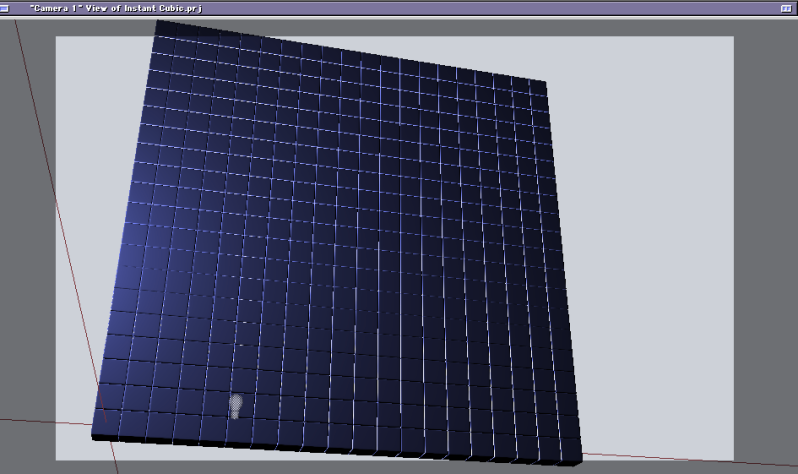Image resolution: width=798 pixels, height=474 pixels.
Task: Click the black front edge of the grid
Action: 330,447
